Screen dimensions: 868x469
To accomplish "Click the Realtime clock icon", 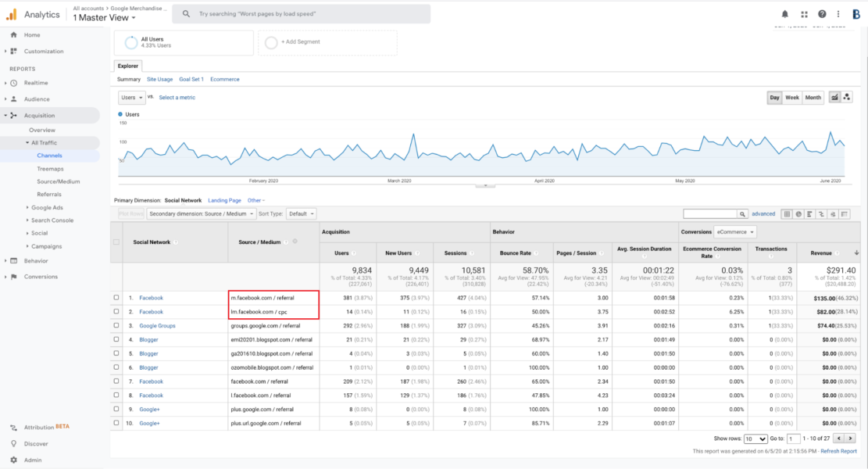I will [x=14, y=83].
